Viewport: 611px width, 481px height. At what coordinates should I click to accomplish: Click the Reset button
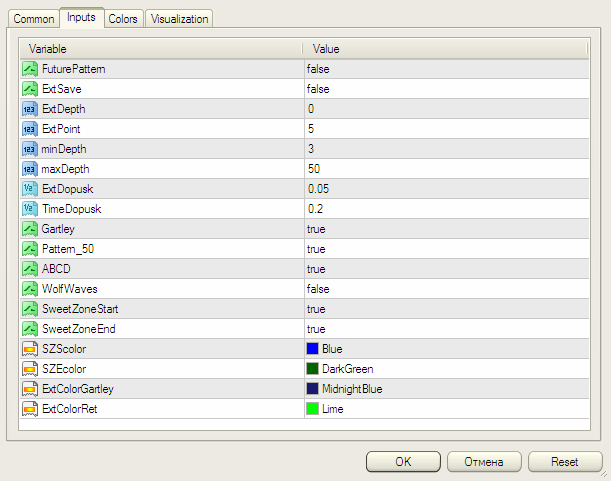[x=565, y=462]
